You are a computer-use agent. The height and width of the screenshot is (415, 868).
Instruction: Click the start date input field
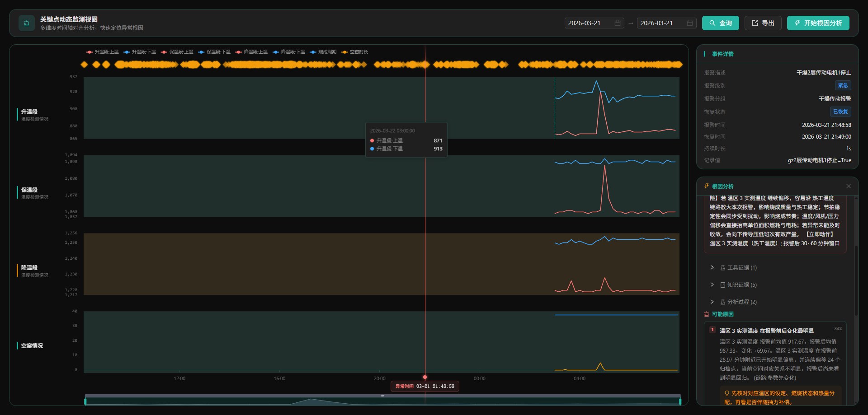point(594,23)
